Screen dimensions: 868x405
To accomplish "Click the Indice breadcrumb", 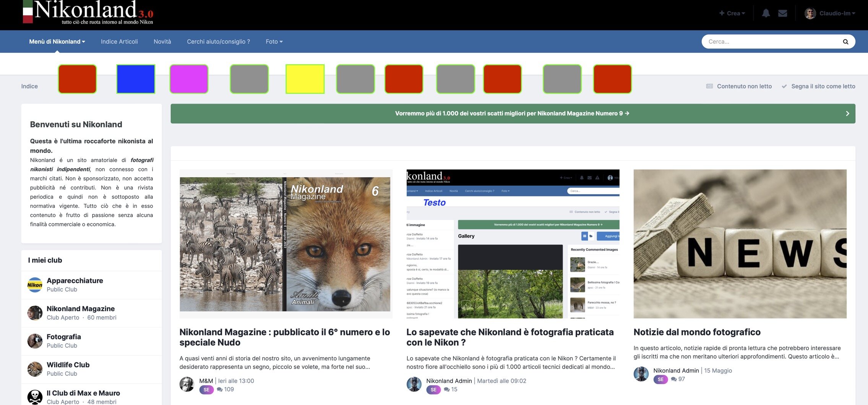I will pos(29,86).
